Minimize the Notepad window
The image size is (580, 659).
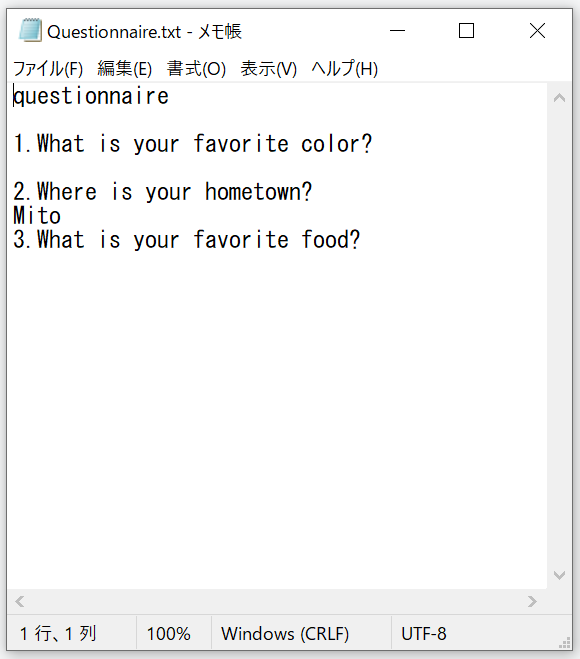pyautogui.click(x=397, y=31)
